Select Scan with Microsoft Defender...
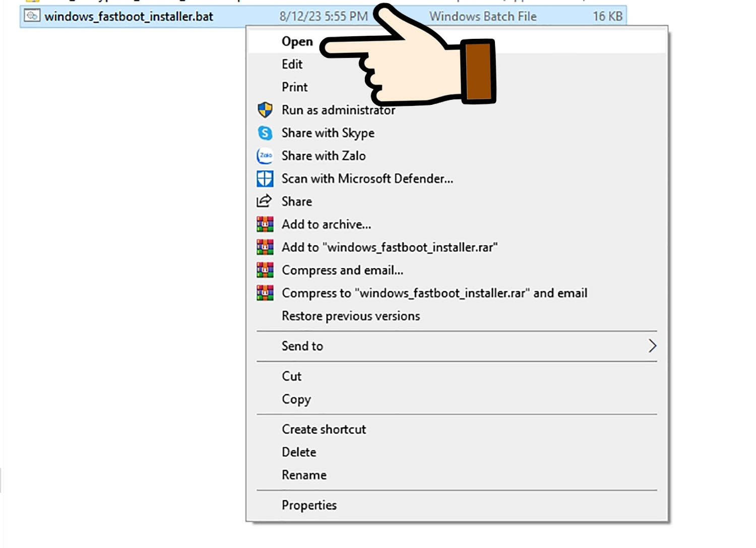 pos(457,178)
